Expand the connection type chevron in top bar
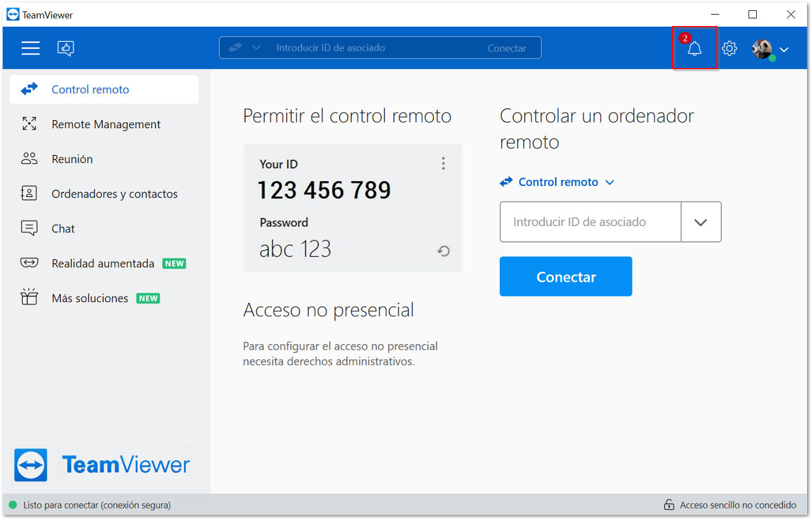 click(256, 48)
